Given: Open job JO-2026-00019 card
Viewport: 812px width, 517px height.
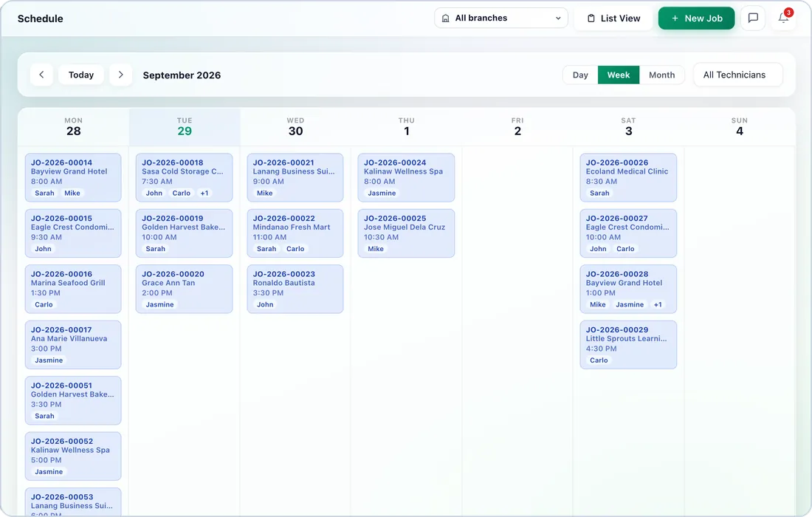Looking at the screenshot, I should pos(185,233).
